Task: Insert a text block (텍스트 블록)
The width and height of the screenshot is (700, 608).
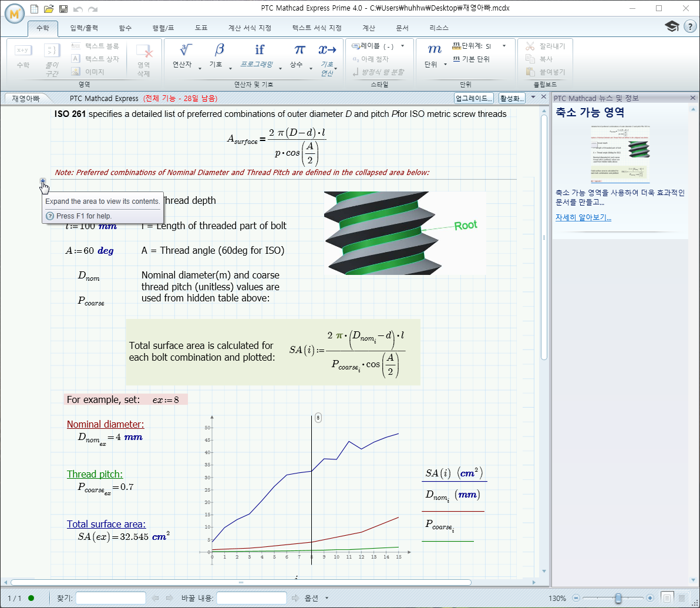Action: [95, 46]
